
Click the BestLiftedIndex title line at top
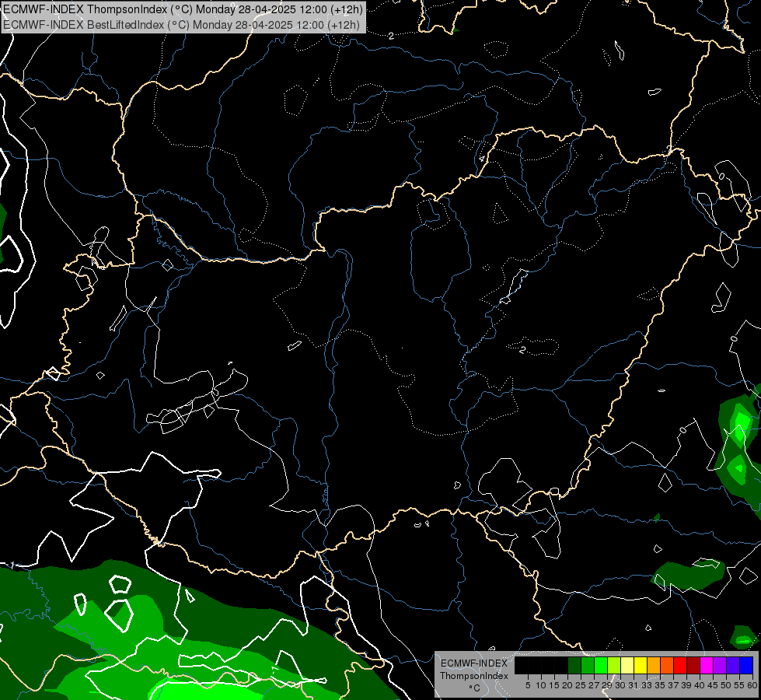[x=181, y=24]
